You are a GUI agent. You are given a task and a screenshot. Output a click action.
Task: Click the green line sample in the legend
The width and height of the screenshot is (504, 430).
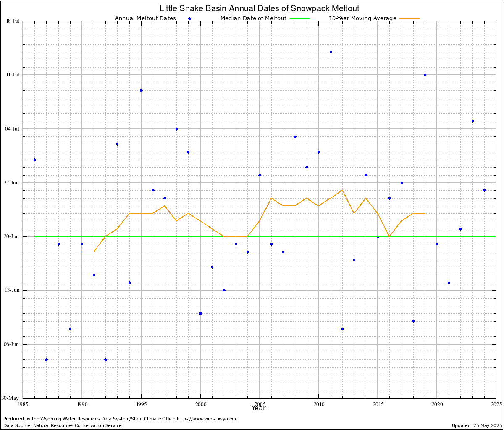pos(299,18)
